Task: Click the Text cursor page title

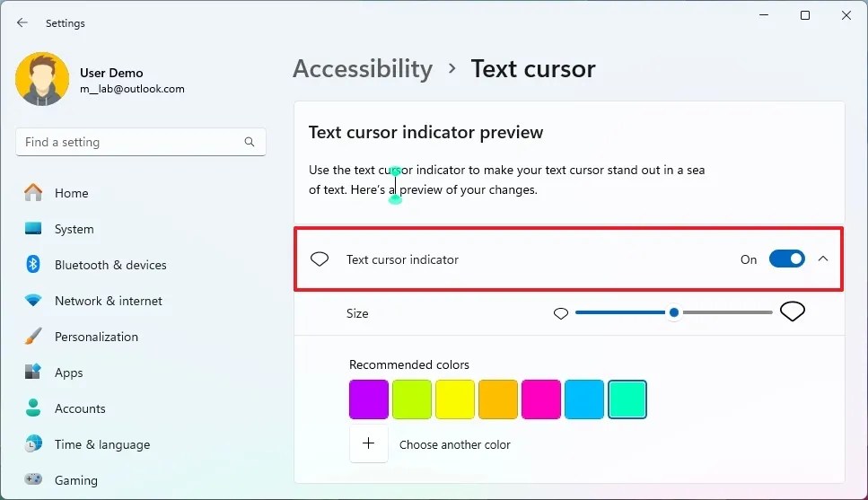Action: pos(533,69)
